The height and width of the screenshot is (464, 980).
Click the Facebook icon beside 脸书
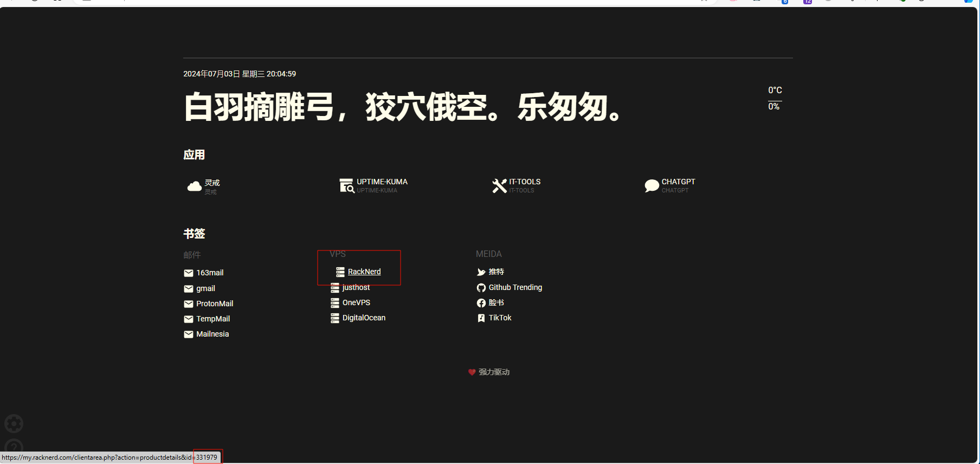(481, 303)
